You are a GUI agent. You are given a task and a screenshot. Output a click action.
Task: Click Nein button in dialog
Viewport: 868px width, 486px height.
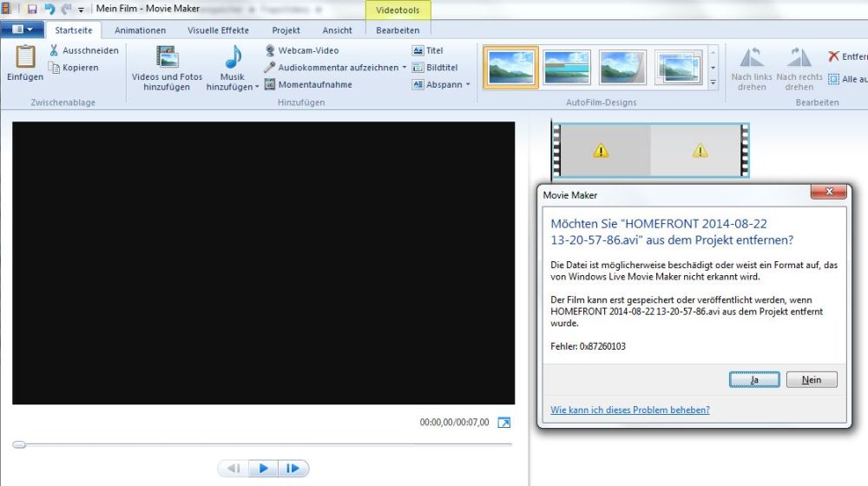pyautogui.click(x=812, y=380)
